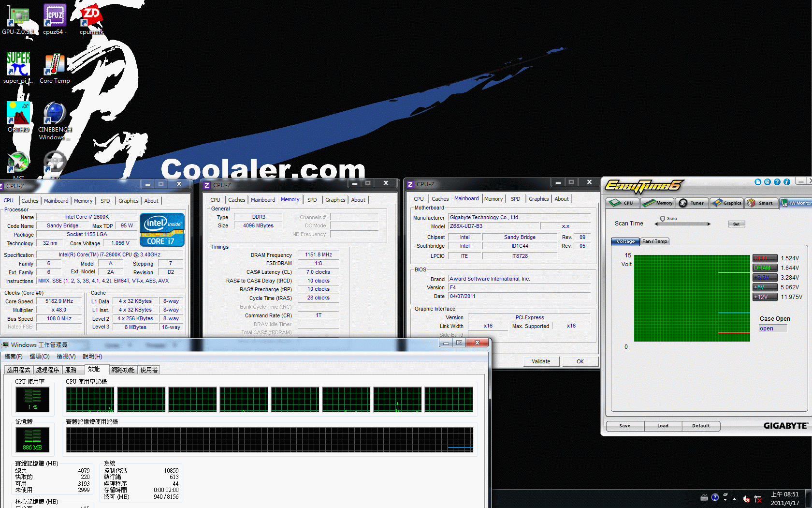
Task: Open EasyTune6 help question mark icon
Action: click(x=777, y=182)
